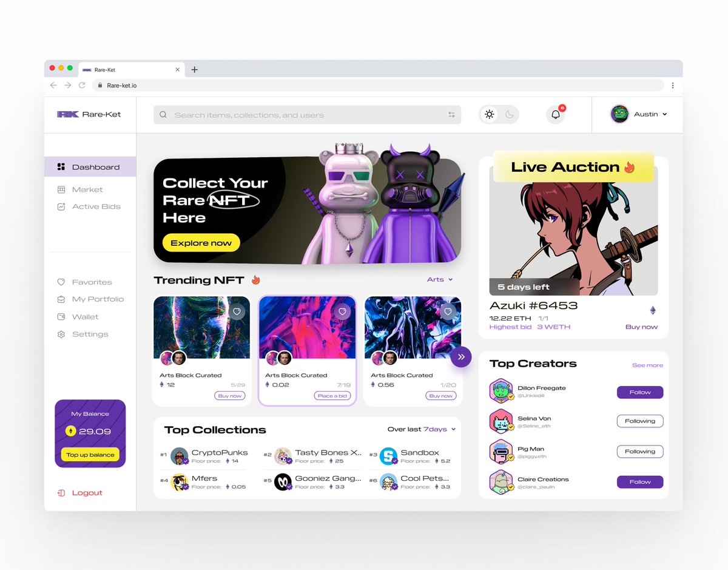This screenshot has height=570, width=728.
Task: Open the Azuki #6453 auction image
Action: click(x=573, y=231)
